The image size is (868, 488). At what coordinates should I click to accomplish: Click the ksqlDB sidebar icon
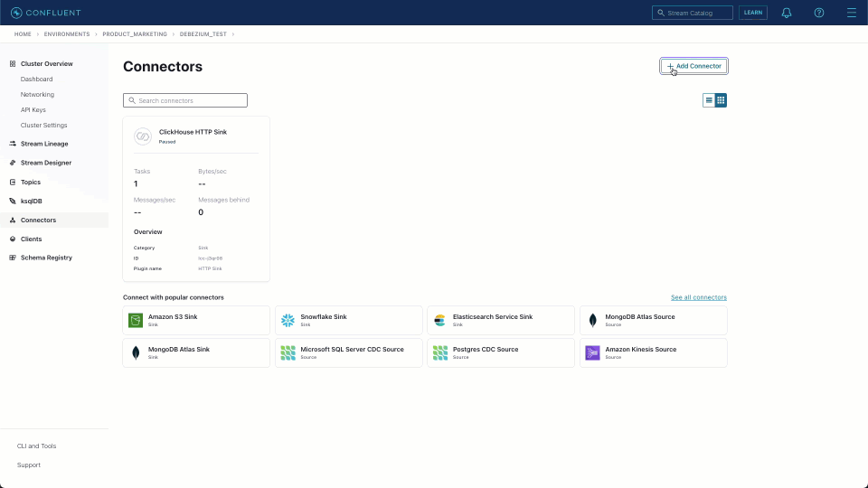13,202
